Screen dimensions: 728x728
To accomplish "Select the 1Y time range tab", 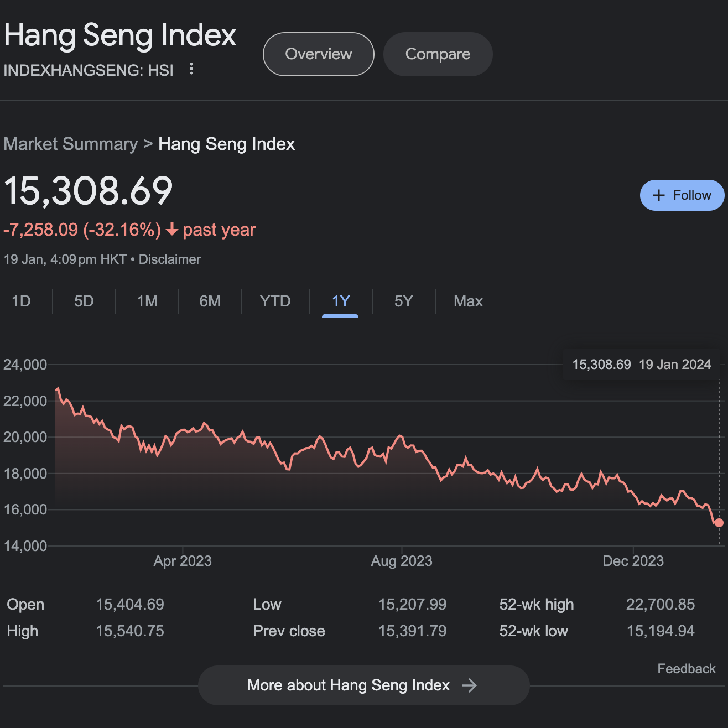I will (x=341, y=302).
